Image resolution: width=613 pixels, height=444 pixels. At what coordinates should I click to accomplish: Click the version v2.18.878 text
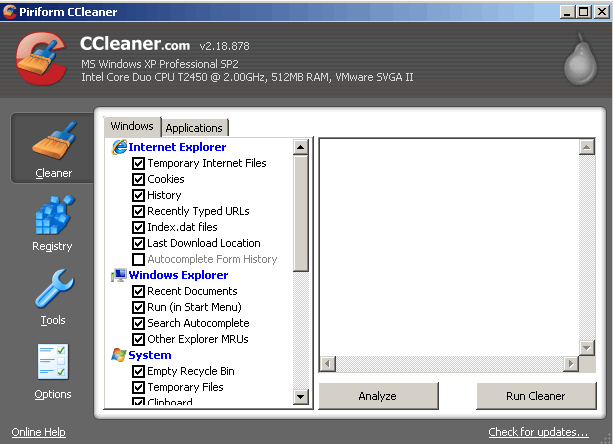(x=224, y=46)
